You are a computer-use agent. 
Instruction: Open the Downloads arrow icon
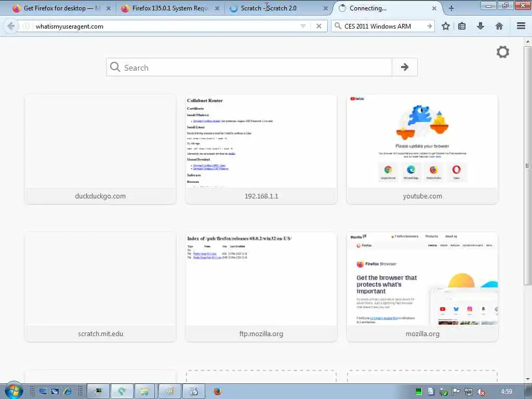[x=481, y=26]
